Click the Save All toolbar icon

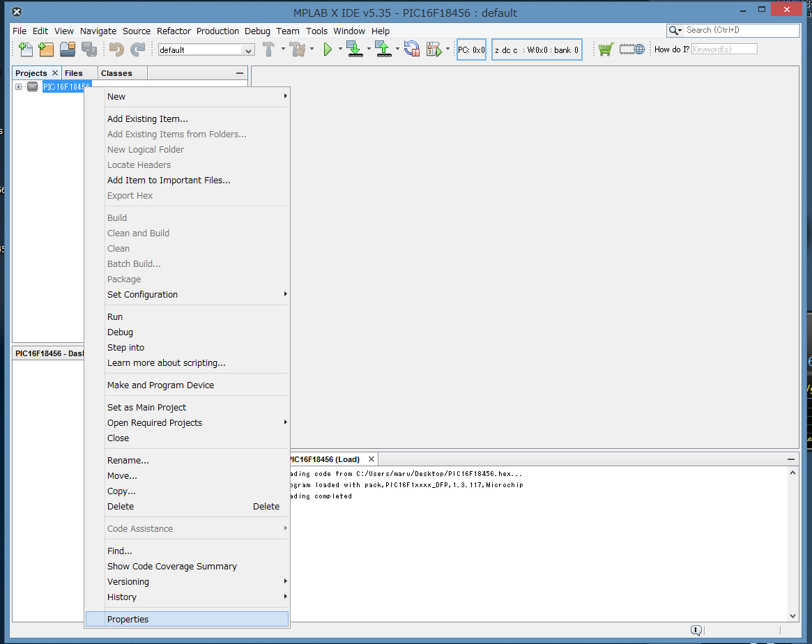tap(89, 49)
